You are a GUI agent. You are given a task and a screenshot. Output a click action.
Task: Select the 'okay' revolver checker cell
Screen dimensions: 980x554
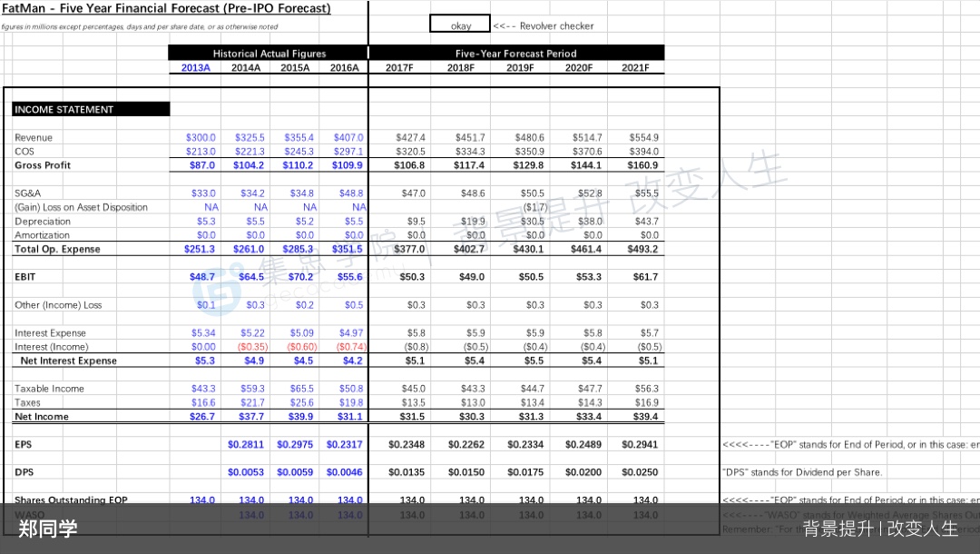pos(460,24)
